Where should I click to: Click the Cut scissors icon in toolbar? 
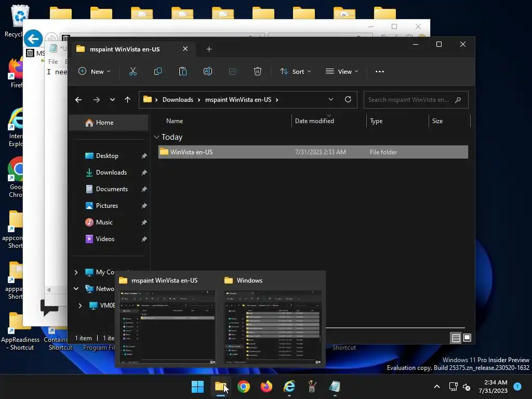click(x=132, y=71)
